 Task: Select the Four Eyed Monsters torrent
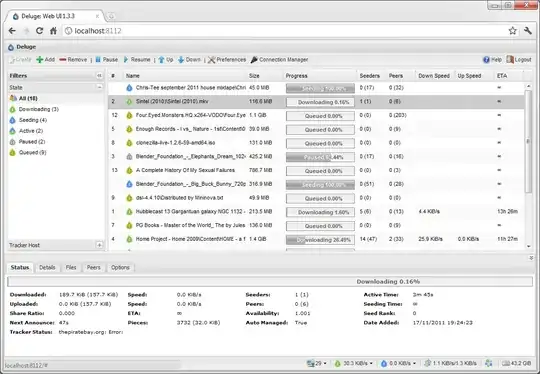(316, 115)
